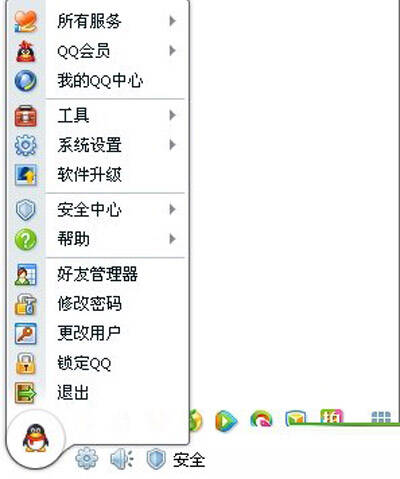The image size is (400, 479).
Task: Expand the 所有服务 submenu arrow
Action: (172, 21)
